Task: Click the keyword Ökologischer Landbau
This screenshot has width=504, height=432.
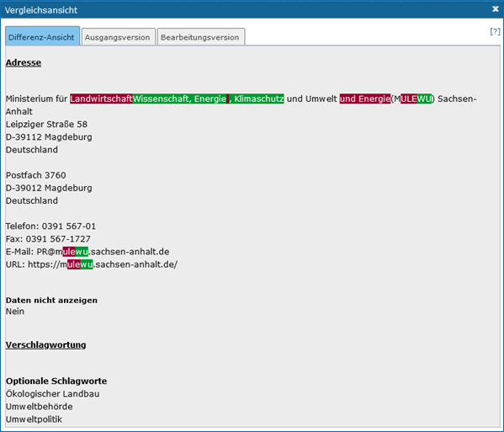Action: pyautogui.click(x=53, y=394)
